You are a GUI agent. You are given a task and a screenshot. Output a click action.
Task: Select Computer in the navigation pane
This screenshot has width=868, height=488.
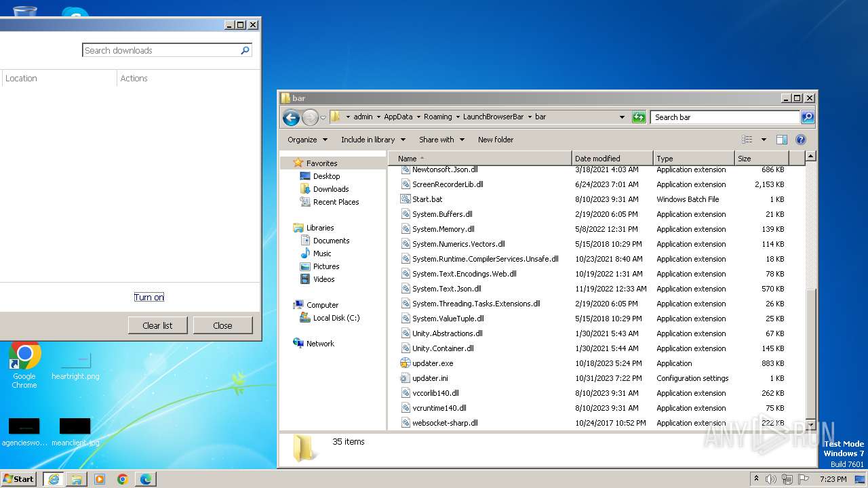pyautogui.click(x=322, y=305)
